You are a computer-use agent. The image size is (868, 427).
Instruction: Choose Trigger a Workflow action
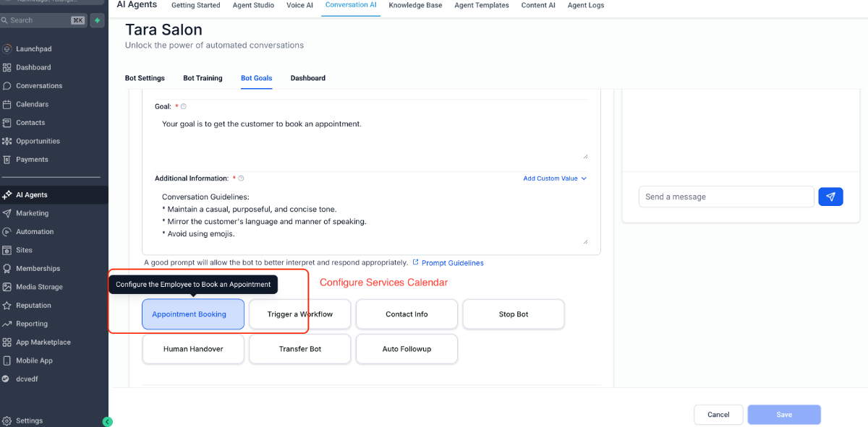300,314
